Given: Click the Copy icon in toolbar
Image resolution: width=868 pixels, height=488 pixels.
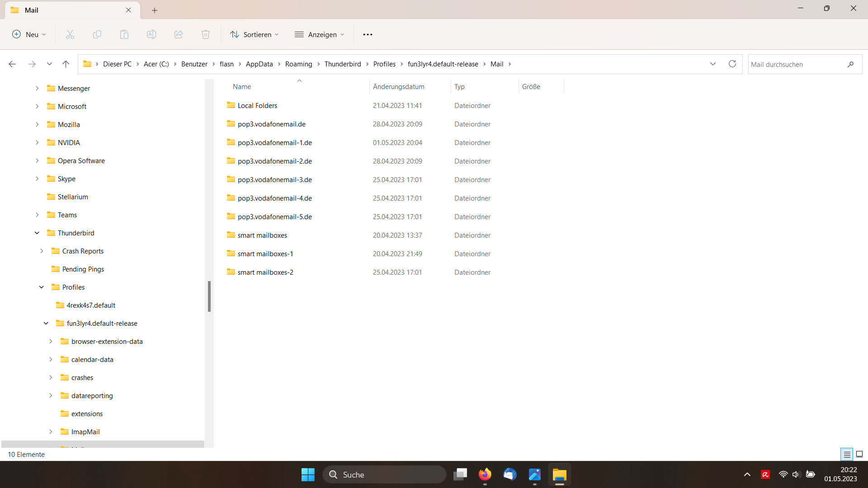Looking at the screenshot, I should 97,34.
